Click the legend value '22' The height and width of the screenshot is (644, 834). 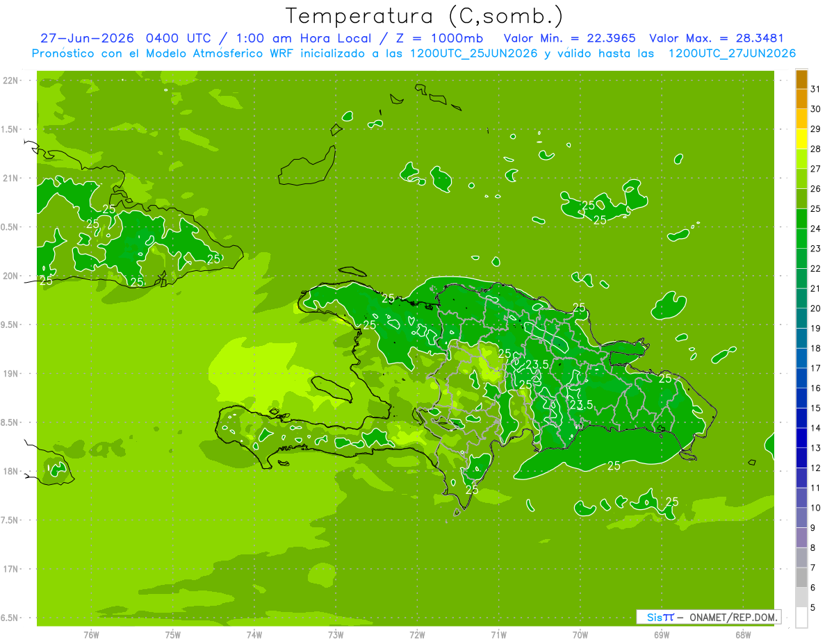(x=815, y=268)
